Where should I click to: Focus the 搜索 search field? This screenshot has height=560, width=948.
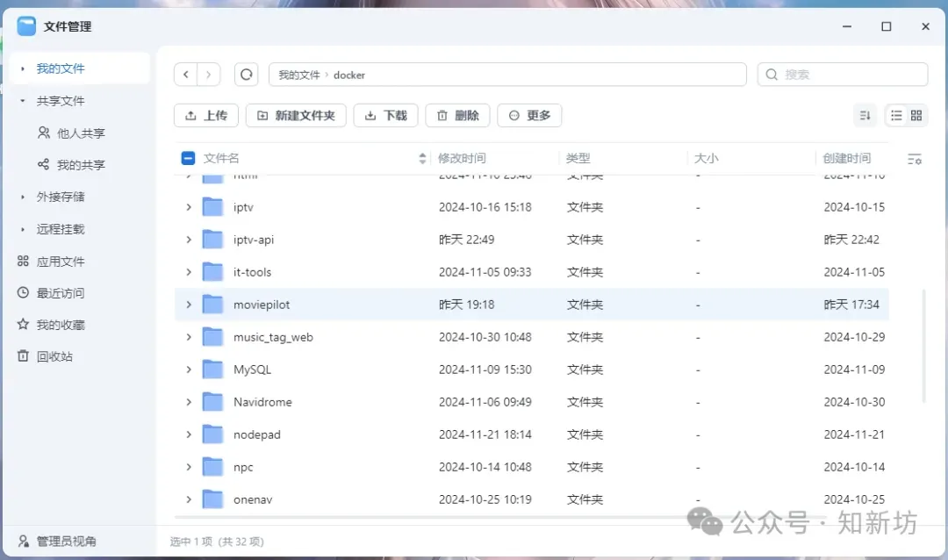point(843,75)
